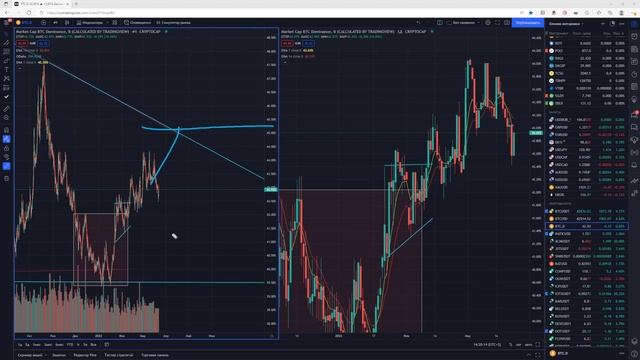Screen dimensions: 640x360
Task: Toggle fullscreen mode icon
Action: [497, 23]
